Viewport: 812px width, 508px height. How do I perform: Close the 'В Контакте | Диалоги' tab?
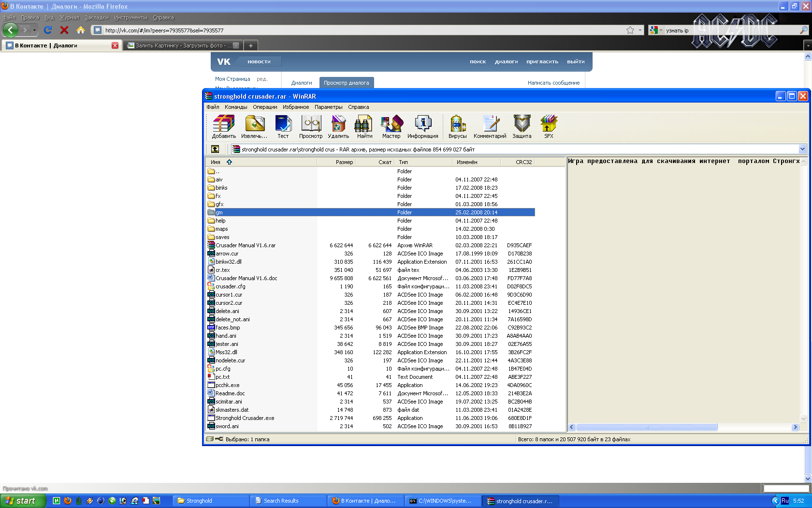click(115, 45)
